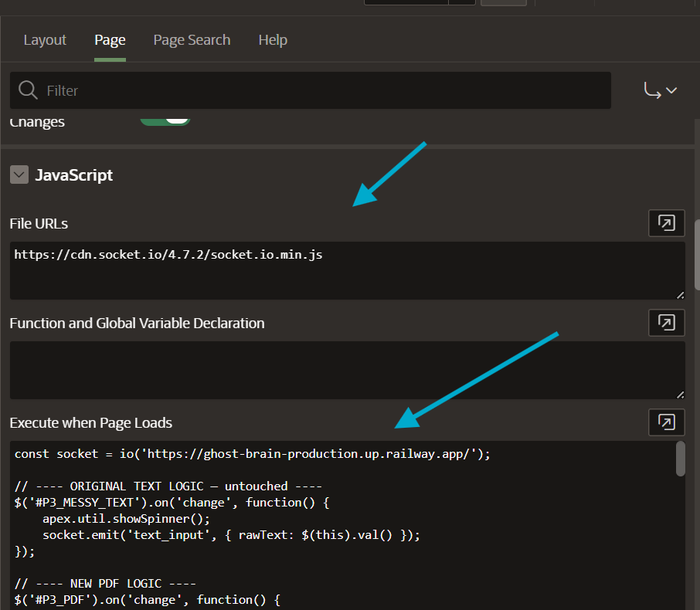This screenshot has width=700, height=610.
Task: Open the Function and Global Variable Declaration editor
Action: 666,322
